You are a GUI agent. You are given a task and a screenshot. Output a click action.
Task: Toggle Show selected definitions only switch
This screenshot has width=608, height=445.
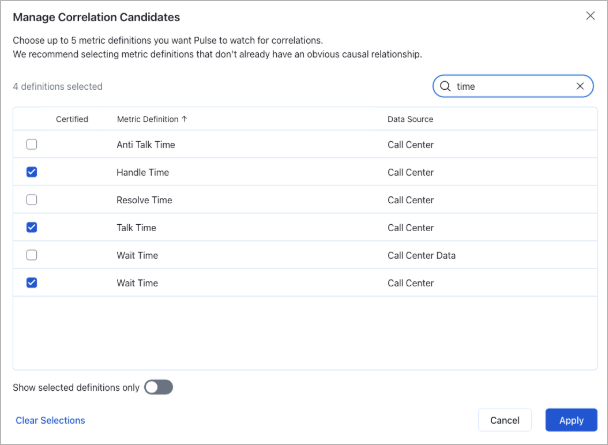coord(158,387)
